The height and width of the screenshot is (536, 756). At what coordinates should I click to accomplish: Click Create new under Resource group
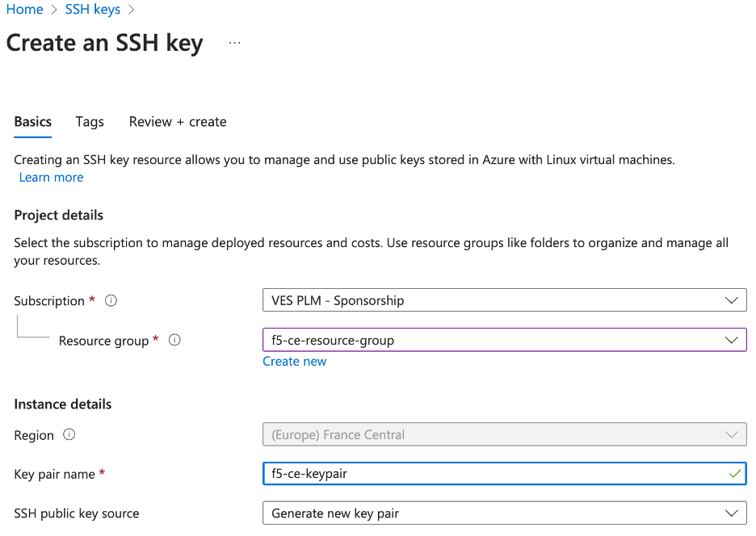(x=294, y=361)
